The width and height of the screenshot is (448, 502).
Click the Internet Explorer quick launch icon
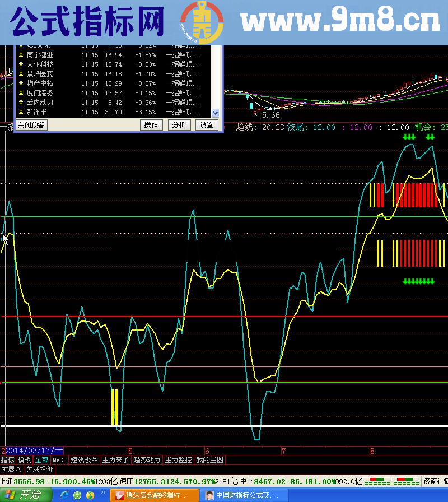click(x=64, y=495)
